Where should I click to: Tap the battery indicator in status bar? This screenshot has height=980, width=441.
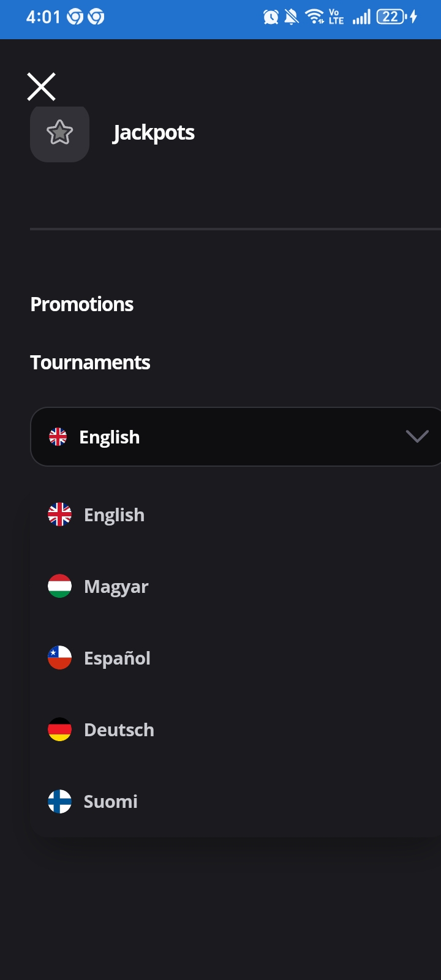(392, 17)
